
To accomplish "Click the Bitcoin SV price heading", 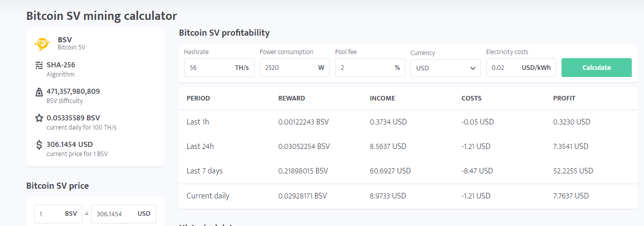I will [58, 186].
